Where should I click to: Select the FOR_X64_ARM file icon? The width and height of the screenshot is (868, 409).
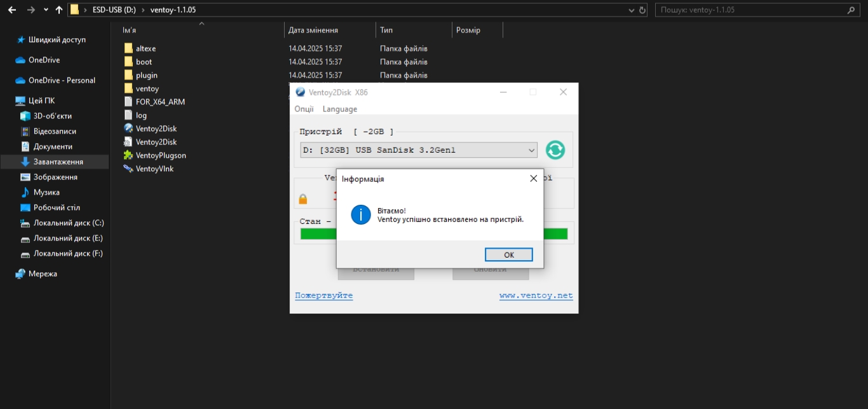pyautogui.click(x=128, y=102)
